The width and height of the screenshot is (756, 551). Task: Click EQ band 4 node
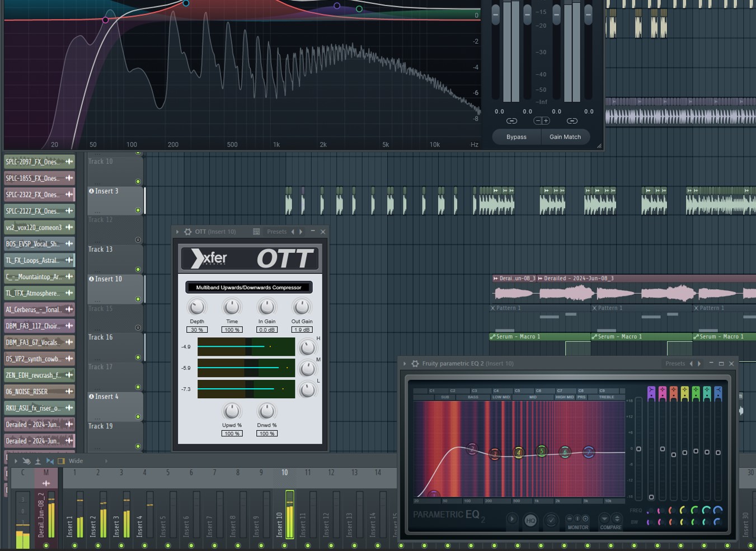click(x=519, y=453)
